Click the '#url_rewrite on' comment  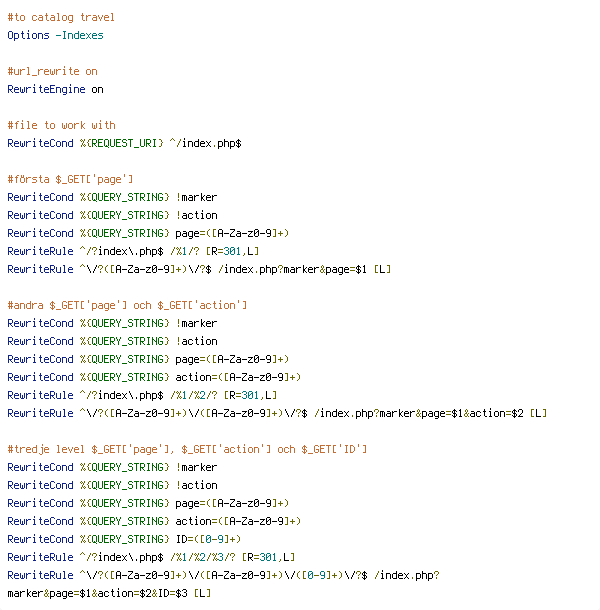pyautogui.click(x=52, y=72)
